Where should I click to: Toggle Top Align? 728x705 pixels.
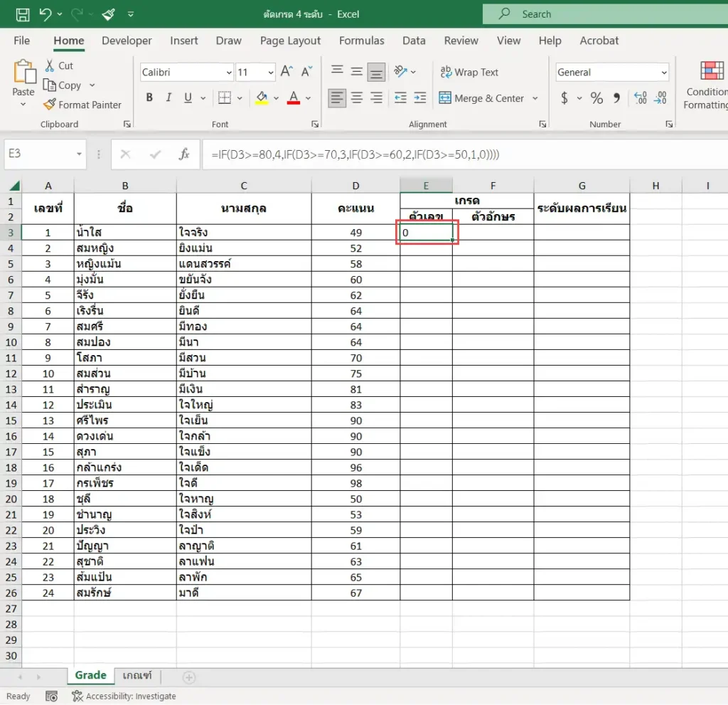[x=337, y=71]
